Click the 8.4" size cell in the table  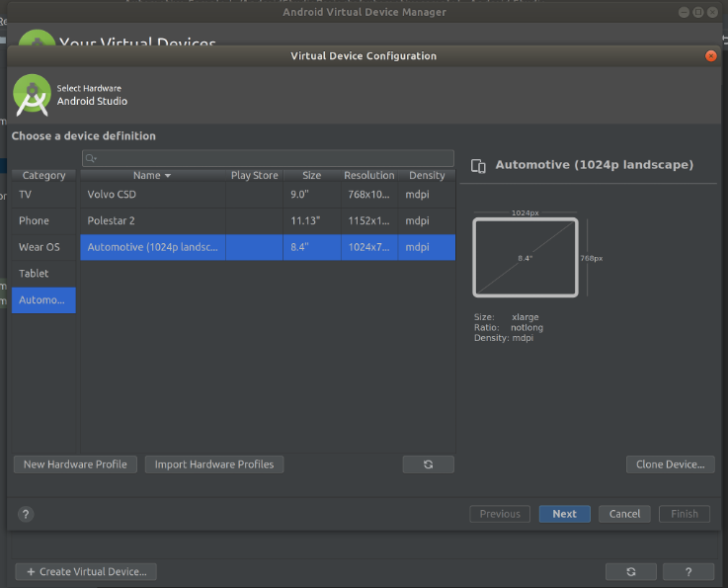click(x=312, y=247)
